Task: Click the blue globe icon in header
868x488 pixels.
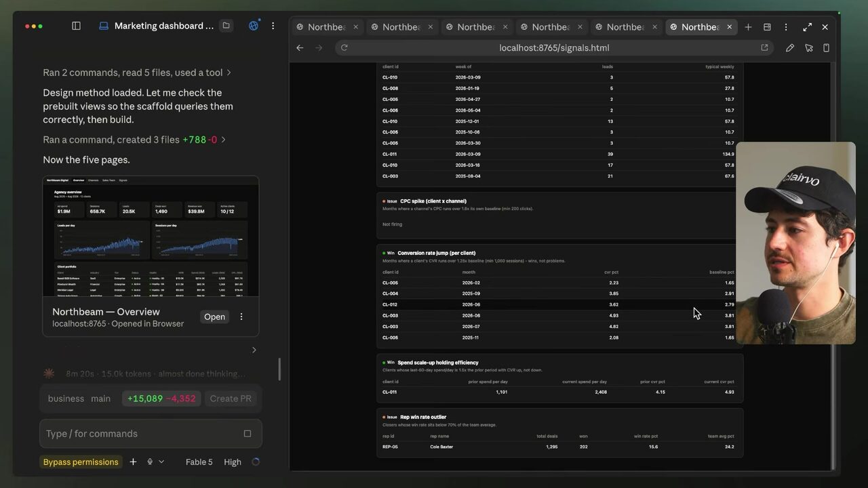Action: (x=254, y=26)
